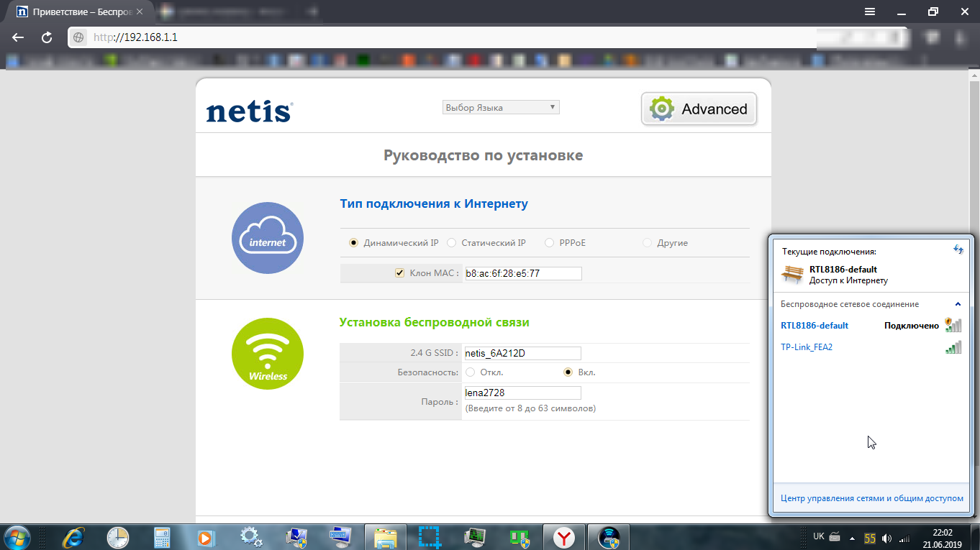
Task: Click the green Wireless icon
Action: [267, 354]
